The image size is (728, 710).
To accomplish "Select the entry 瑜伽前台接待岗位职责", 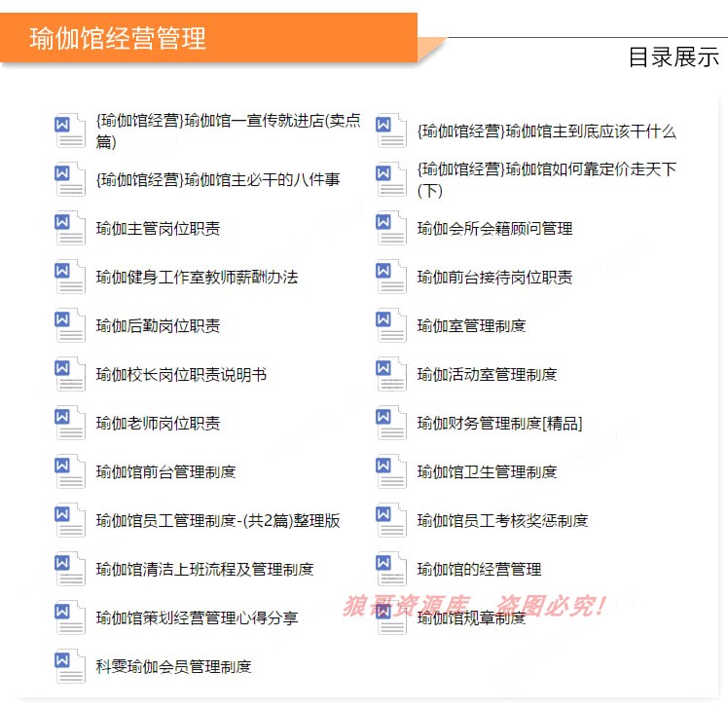I will tap(495, 278).
